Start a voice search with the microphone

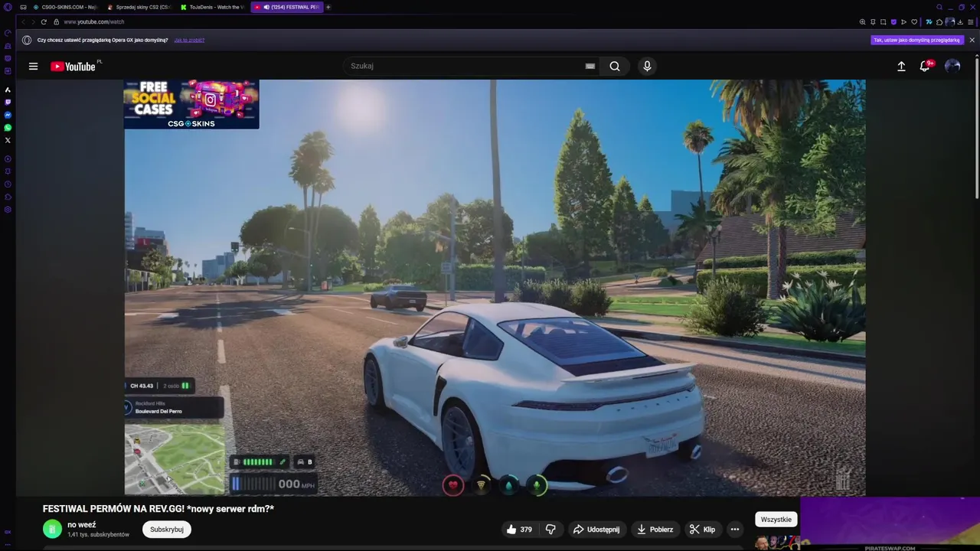pos(647,66)
